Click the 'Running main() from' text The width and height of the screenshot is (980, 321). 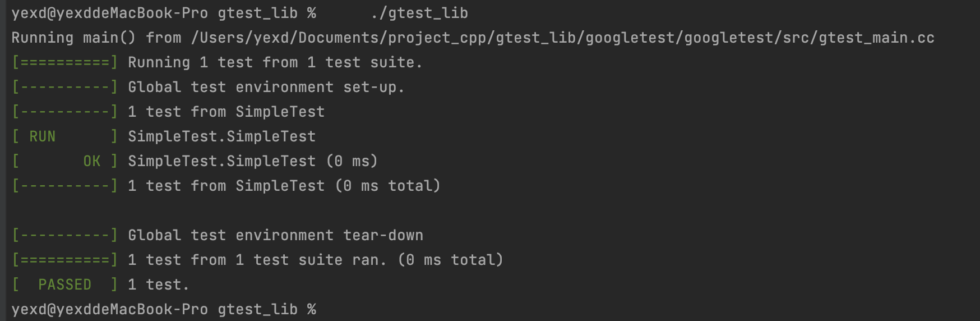[96, 38]
